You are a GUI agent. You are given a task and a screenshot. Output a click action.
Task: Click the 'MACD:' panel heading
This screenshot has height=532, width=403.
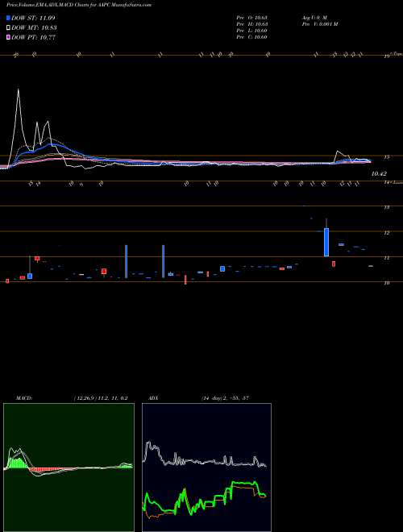tap(24, 398)
